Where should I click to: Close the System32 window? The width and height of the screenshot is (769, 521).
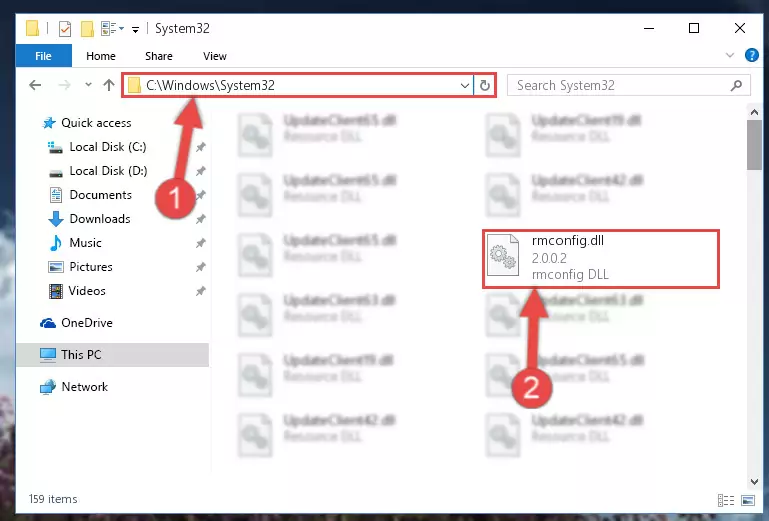740,28
